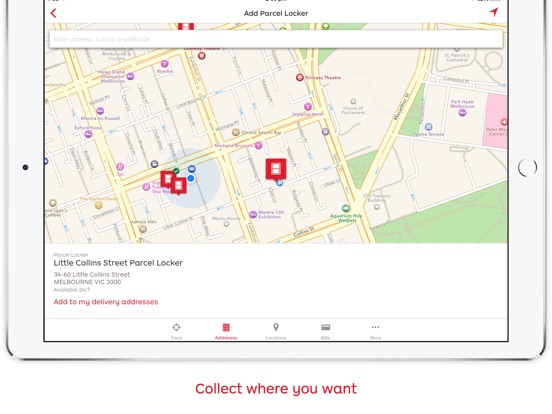Click the address search field

click(x=276, y=39)
